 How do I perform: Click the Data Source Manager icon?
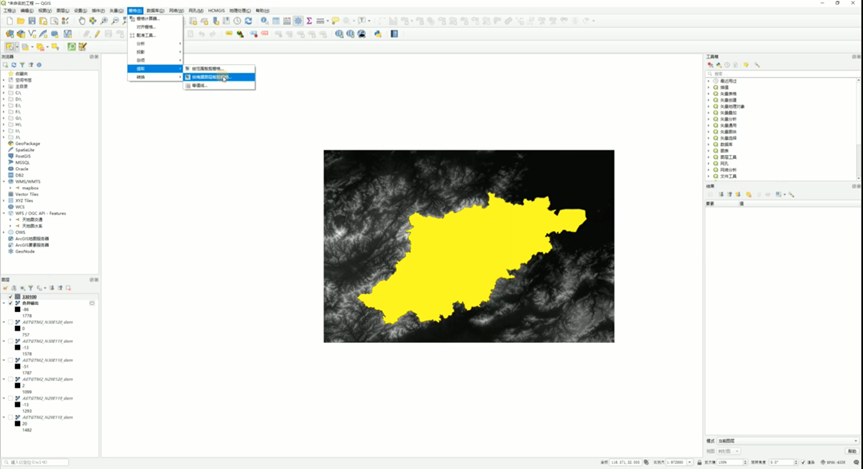9,34
